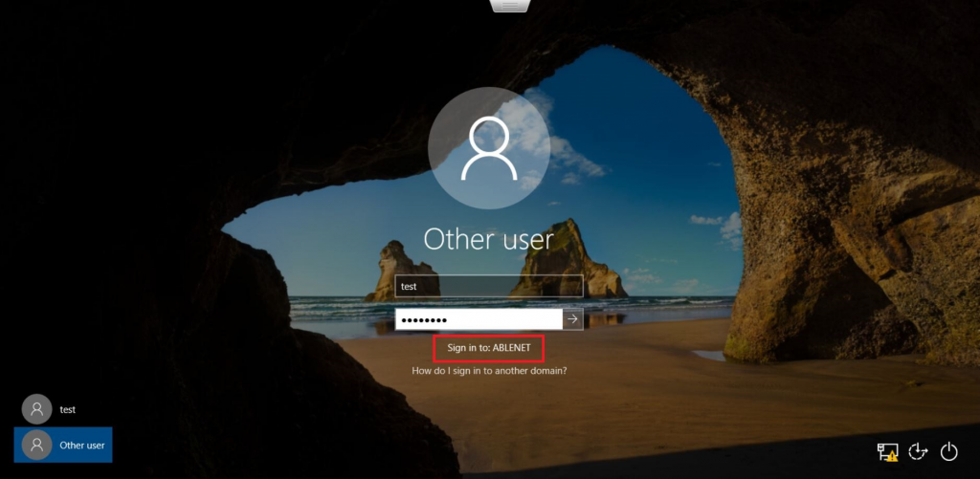980x479 pixels.
Task: Open the power options menu
Action: (x=949, y=451)
